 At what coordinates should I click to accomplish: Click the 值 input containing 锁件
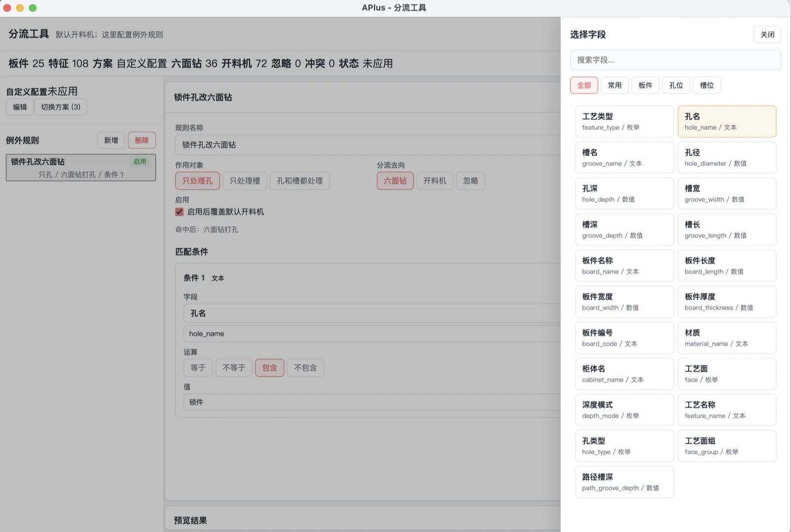click(372, 402)
